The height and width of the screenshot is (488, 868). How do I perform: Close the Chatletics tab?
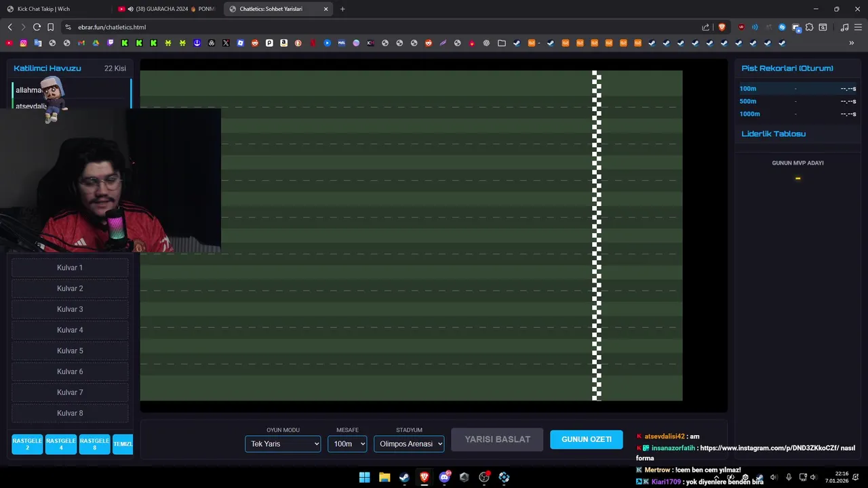point(326,9)
